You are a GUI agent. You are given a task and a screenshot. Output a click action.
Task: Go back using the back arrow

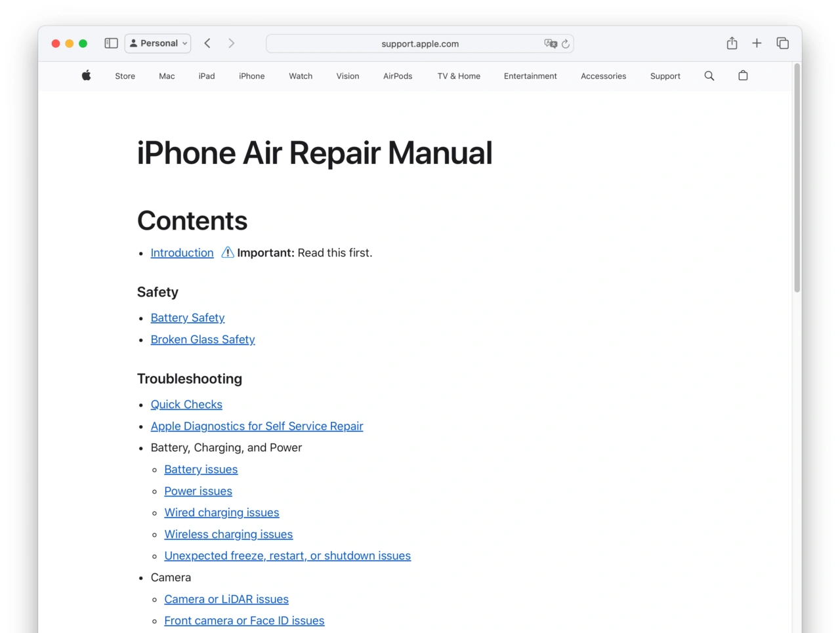click(x=207, y=43)
